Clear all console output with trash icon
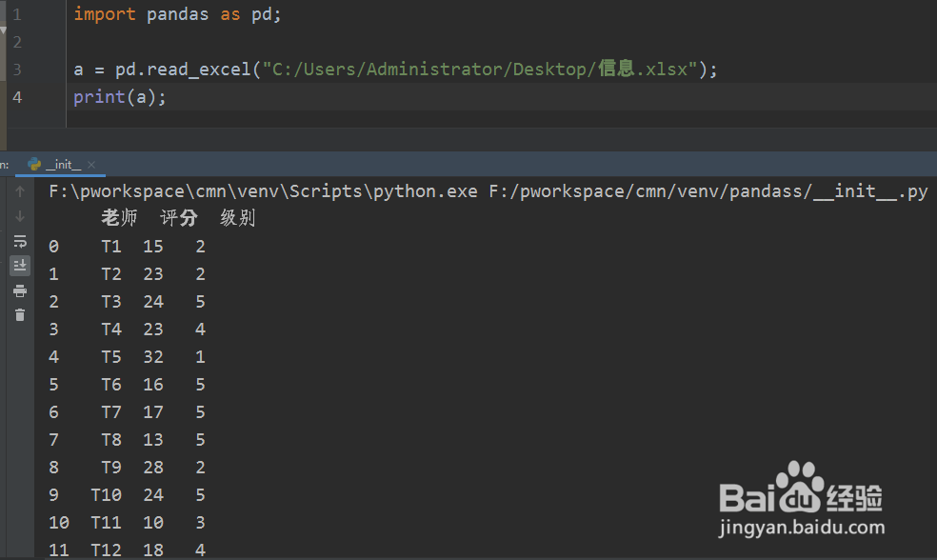Viewport: 937px width, 560px height. (x=20, y=315)
